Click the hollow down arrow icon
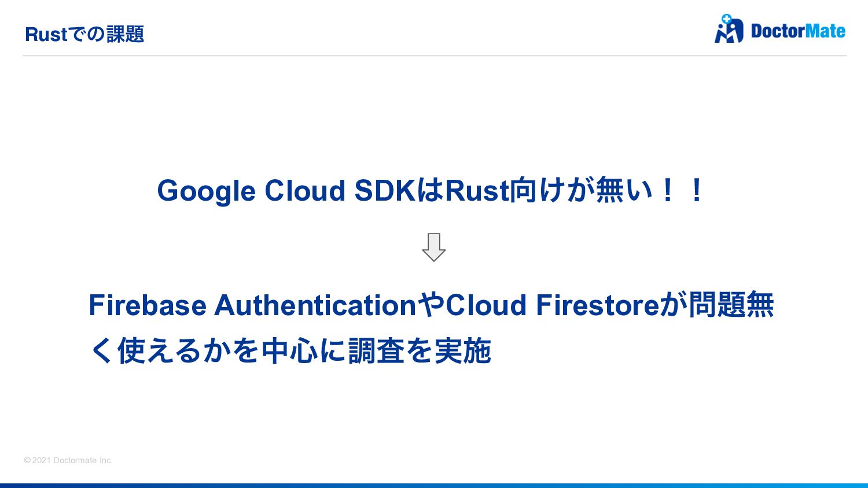868x488 pixels. coord(433,247)
